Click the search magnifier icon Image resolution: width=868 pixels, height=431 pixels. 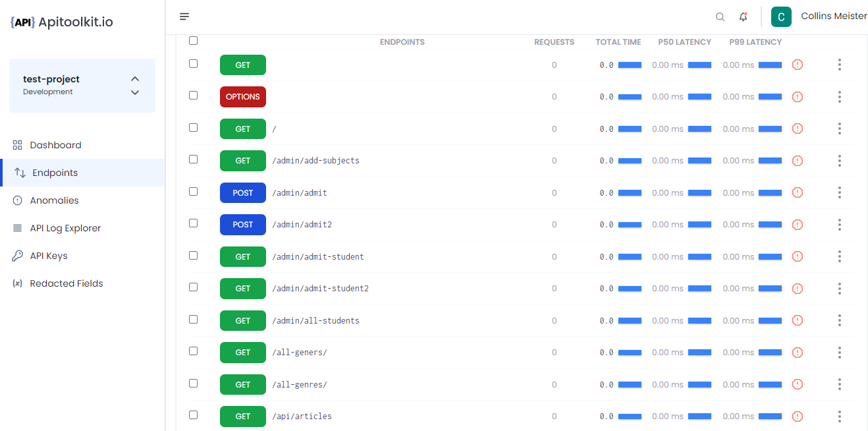(x=720, y=16)
